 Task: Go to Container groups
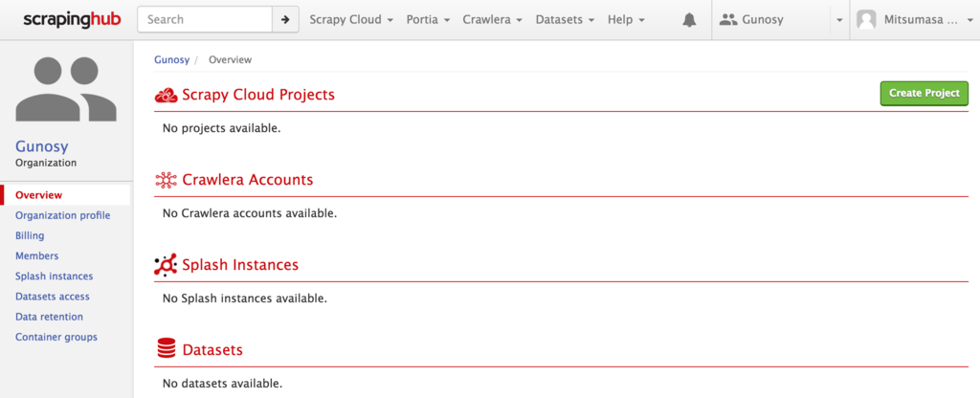pyautogui.click(x=56, y=337)
